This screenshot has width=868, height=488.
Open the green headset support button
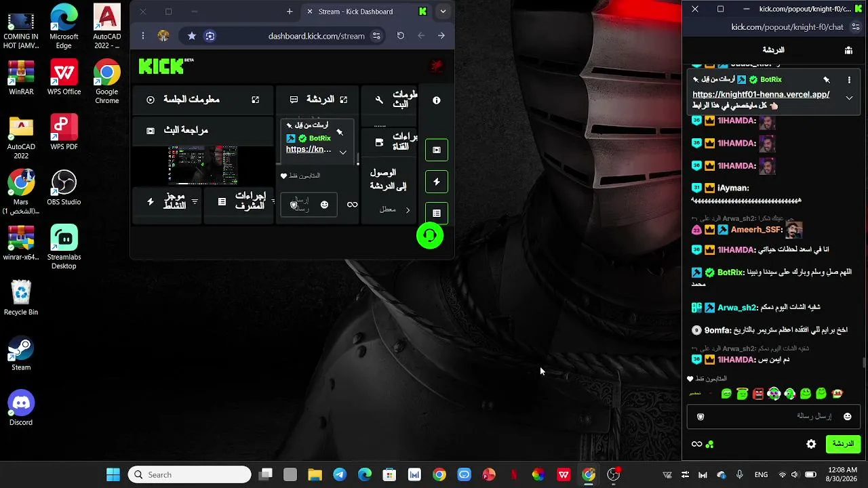[x=430, y=235]
